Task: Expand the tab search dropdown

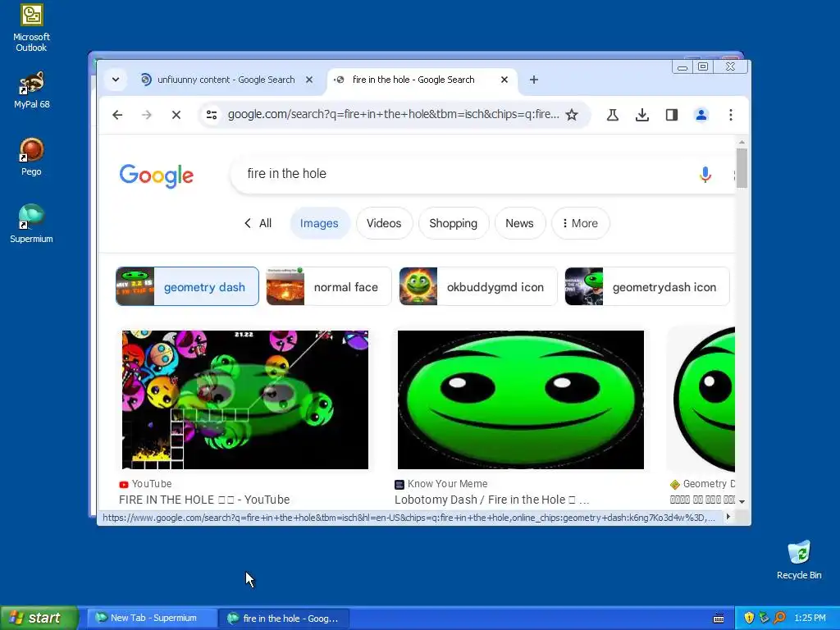Action: click(x=115, y=80)
